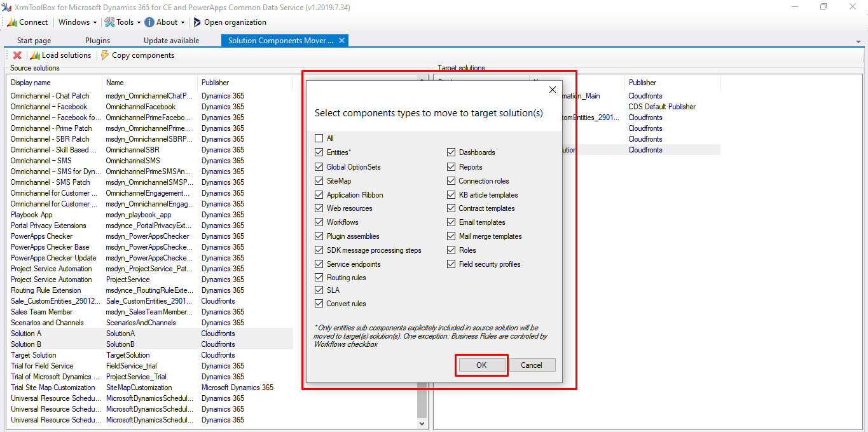Expand the Tools dropdown arrow
The width and height of the screenshot is (868, 432).
pyautogui.click(x=139, y=22)
